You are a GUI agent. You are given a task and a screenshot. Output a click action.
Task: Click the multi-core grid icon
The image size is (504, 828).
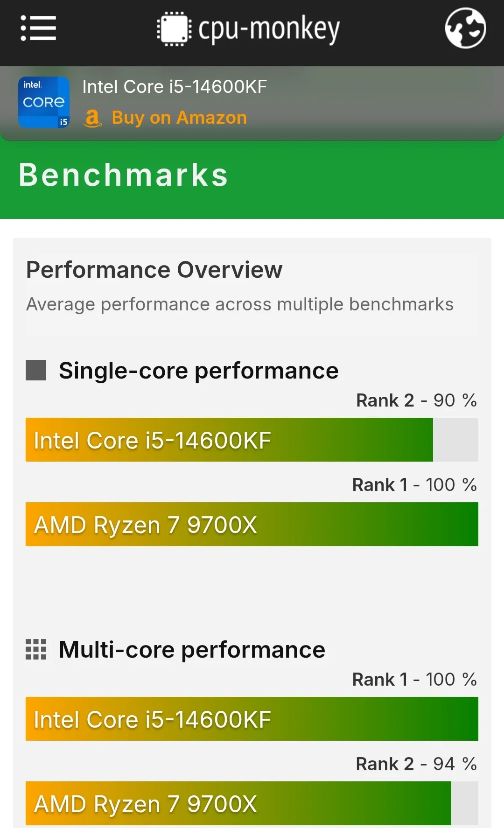36,649
